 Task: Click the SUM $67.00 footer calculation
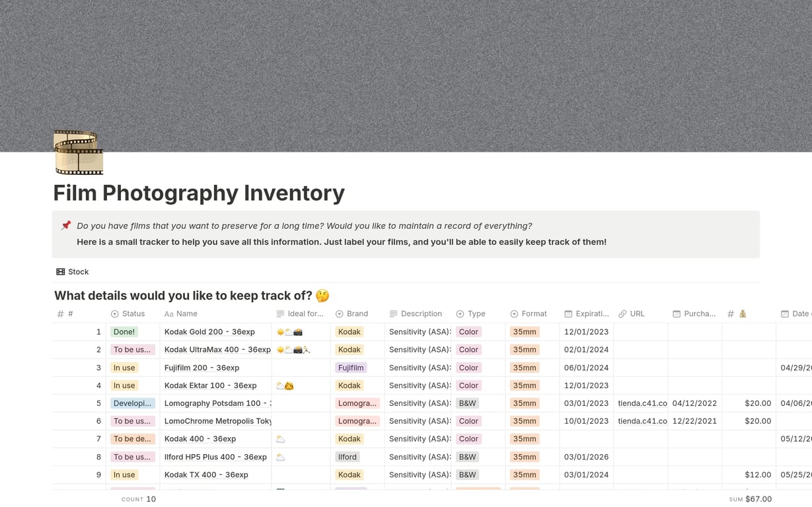(750, 499)
